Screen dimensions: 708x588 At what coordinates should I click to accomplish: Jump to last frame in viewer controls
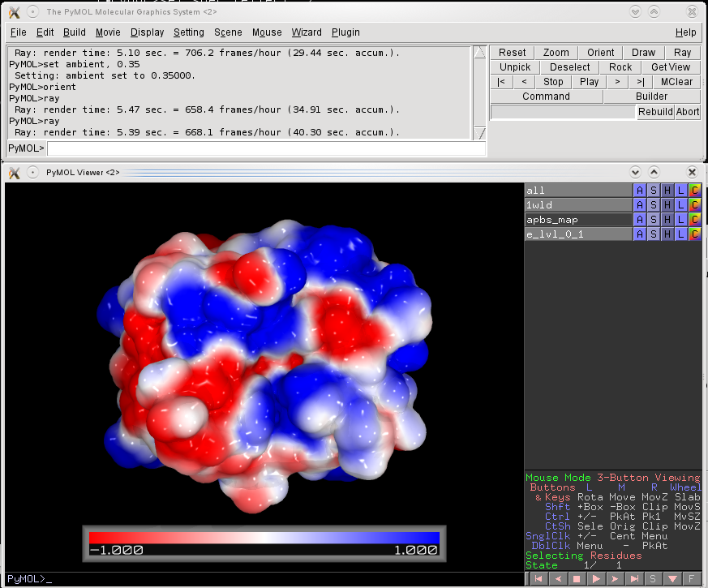[x=634, y=578]
